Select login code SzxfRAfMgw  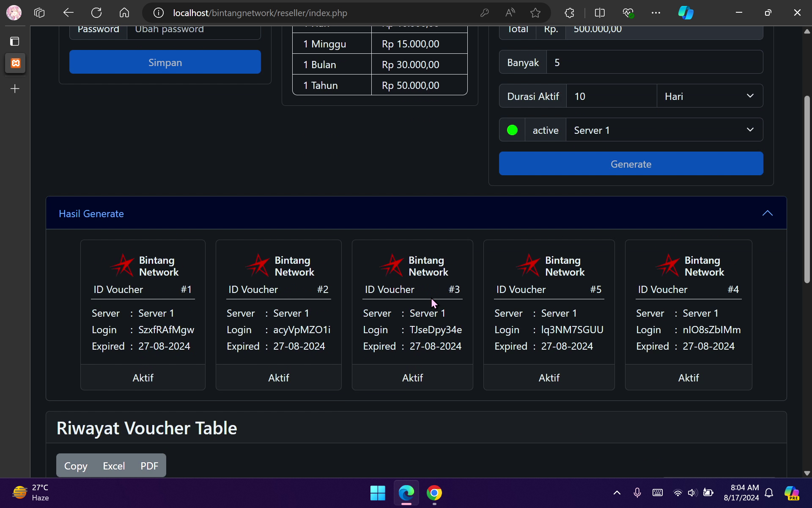point(166,330)
